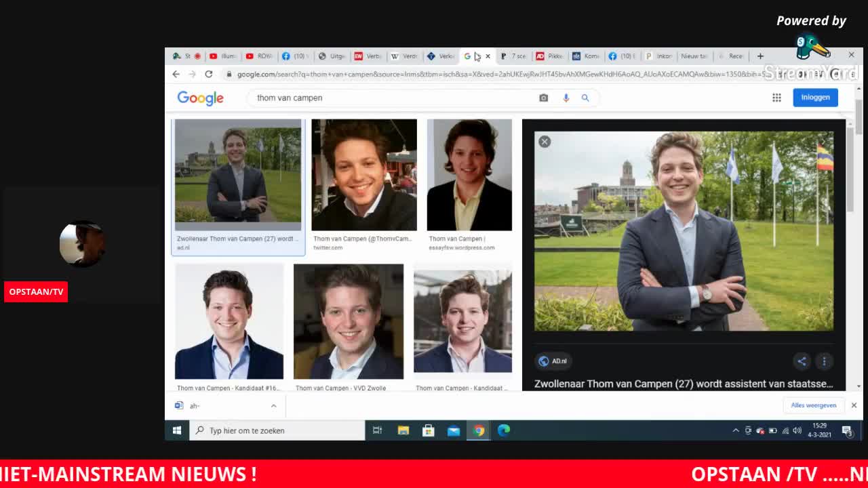Click the 'essayfsw.wordpress.com' source text

(x=462, y=248)
